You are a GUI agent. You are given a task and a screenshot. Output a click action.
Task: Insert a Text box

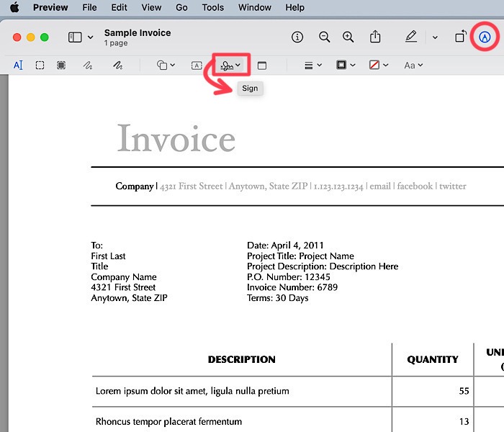click(197, 65)
